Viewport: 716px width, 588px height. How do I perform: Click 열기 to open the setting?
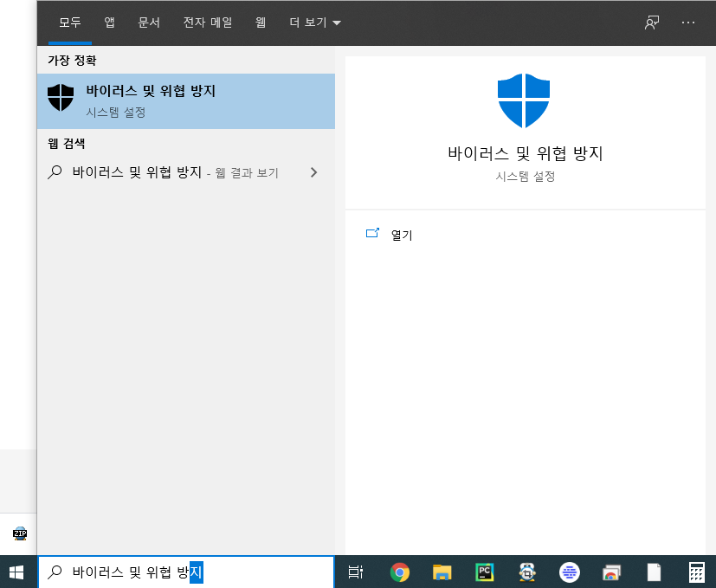(x=402, y=235)
